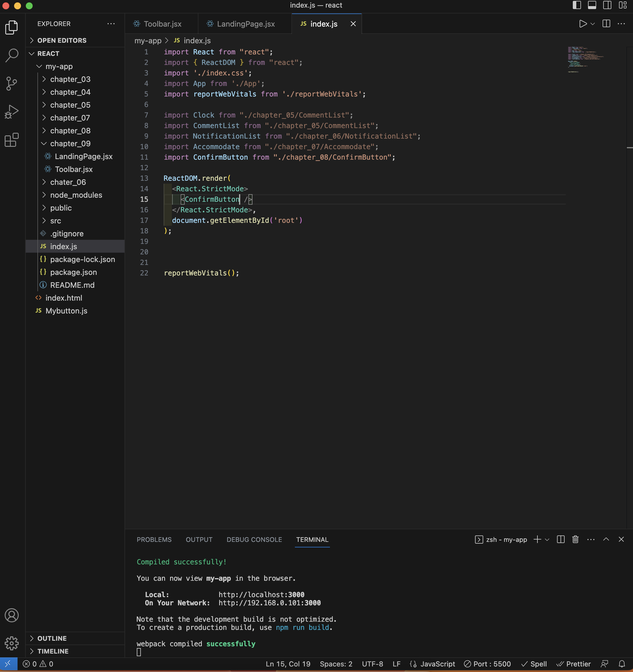Open LandingPage.jsx in the file tree
Image resolution: width=633 pixels, height=672 pixels.
click(x=75, y=156)
